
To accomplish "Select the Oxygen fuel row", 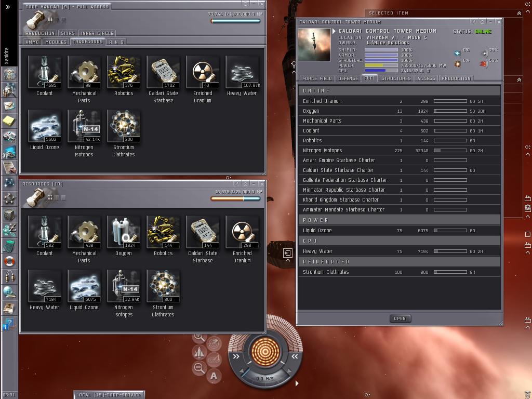I will point(399,111).
